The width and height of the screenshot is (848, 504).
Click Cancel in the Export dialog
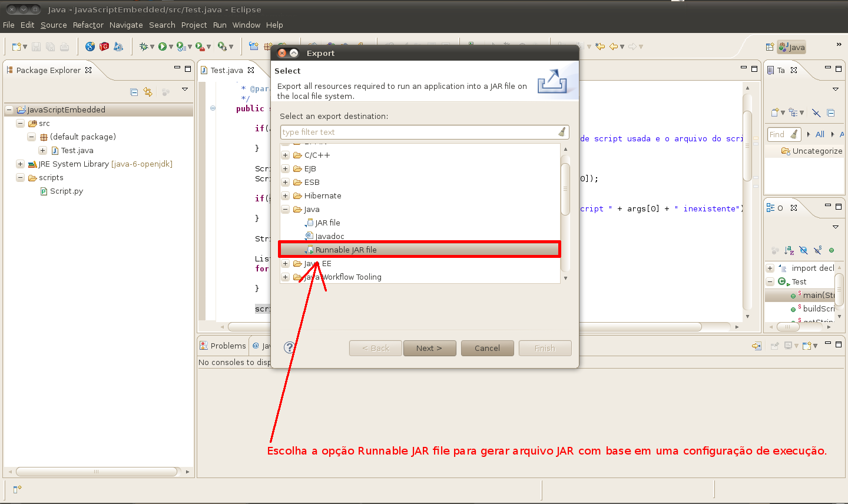point(487,348)
